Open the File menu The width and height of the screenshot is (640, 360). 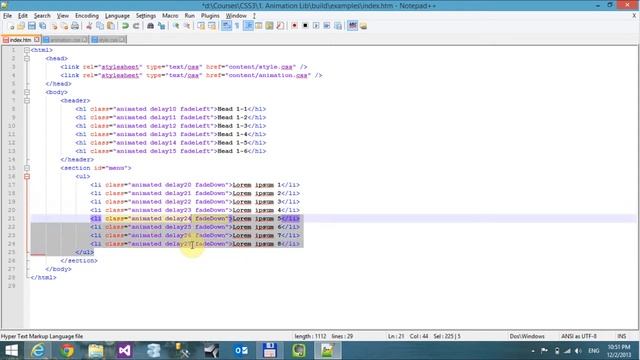7,16
